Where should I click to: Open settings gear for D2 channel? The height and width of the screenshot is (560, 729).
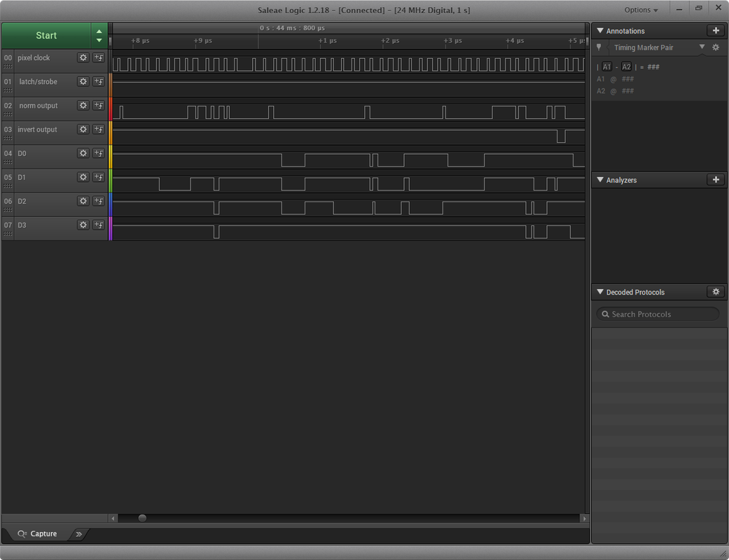[83, 201]
